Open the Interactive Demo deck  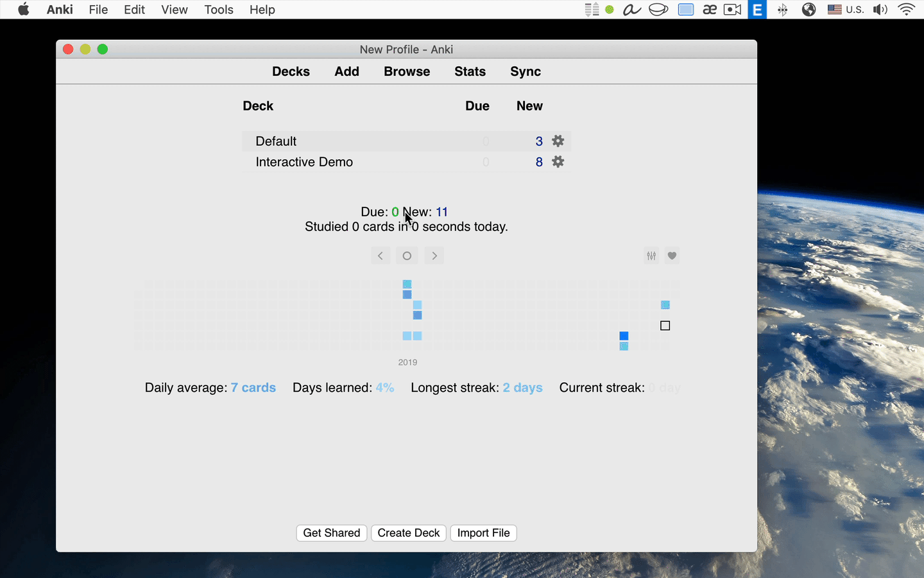[x=304, y=162]
